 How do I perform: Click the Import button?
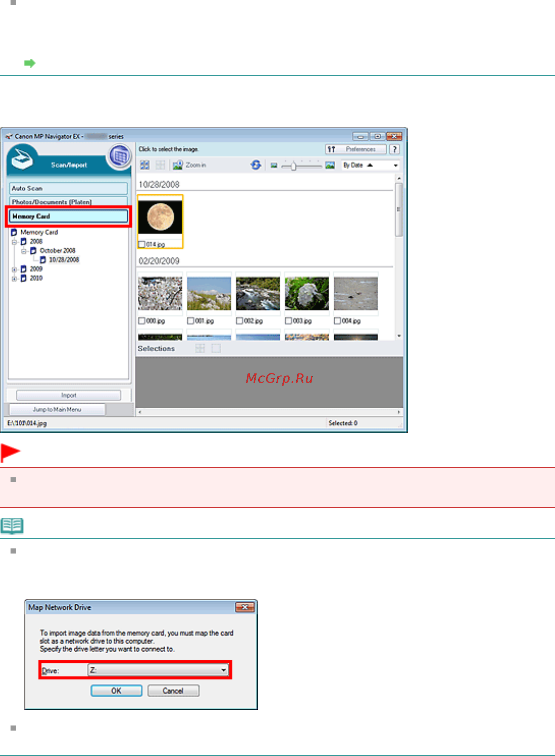coord(69,395)
